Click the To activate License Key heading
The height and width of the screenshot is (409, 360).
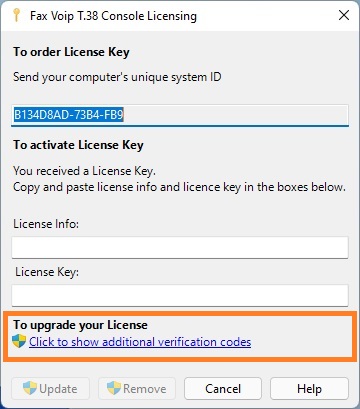click(78, 145)
